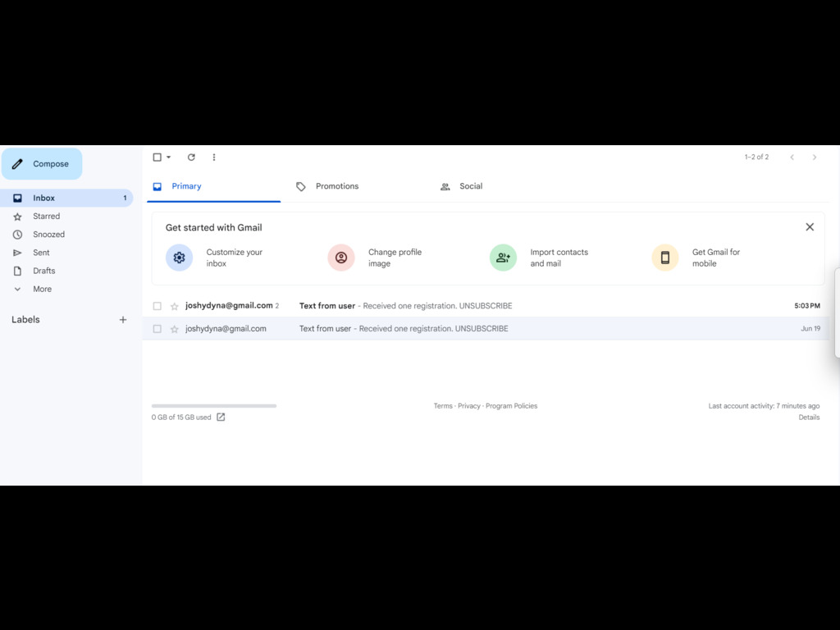Click the Change profile image icon
840x630 pixels.
(341, 258)
